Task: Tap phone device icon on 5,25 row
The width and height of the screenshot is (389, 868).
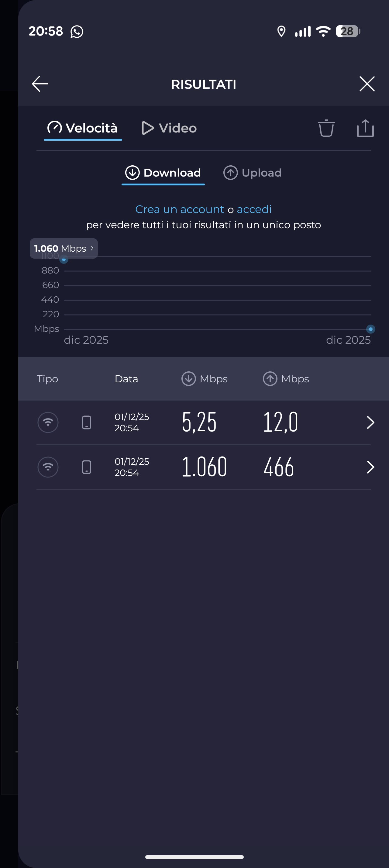Action: (x=87, y=422)
